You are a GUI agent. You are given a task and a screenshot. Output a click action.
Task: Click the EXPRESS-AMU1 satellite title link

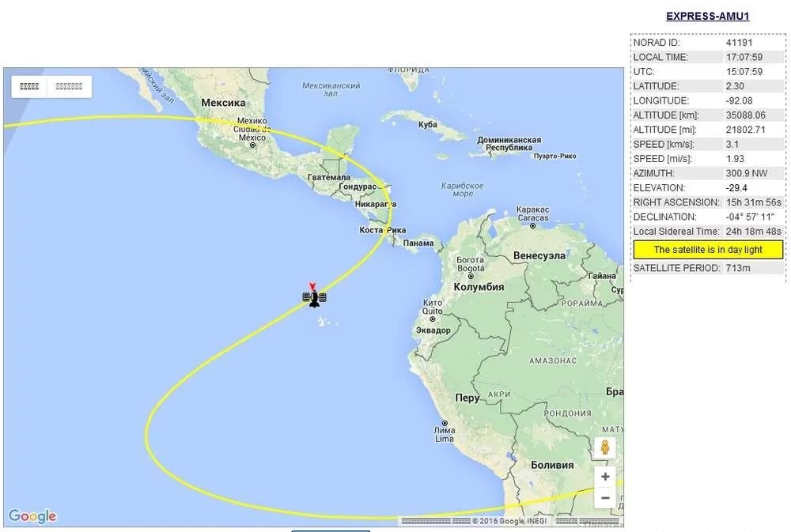pos(707,16)
